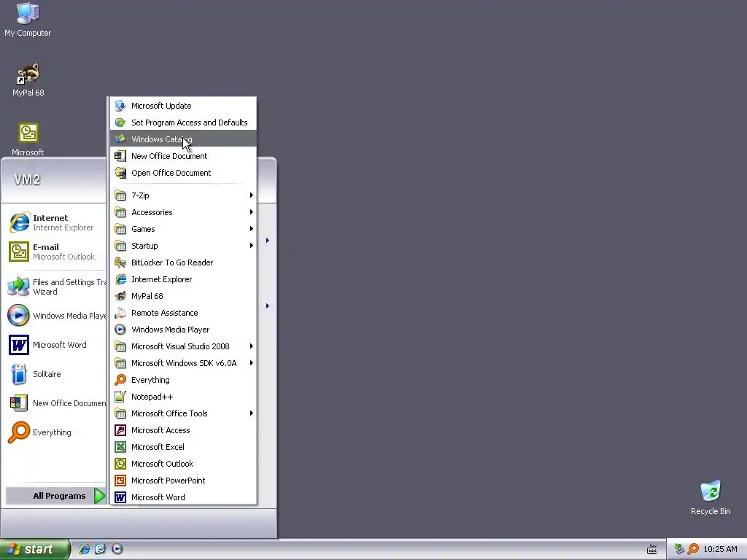
Task: Launch Files and Settings Transfer Wizard
Action: (x=56, y=287)
